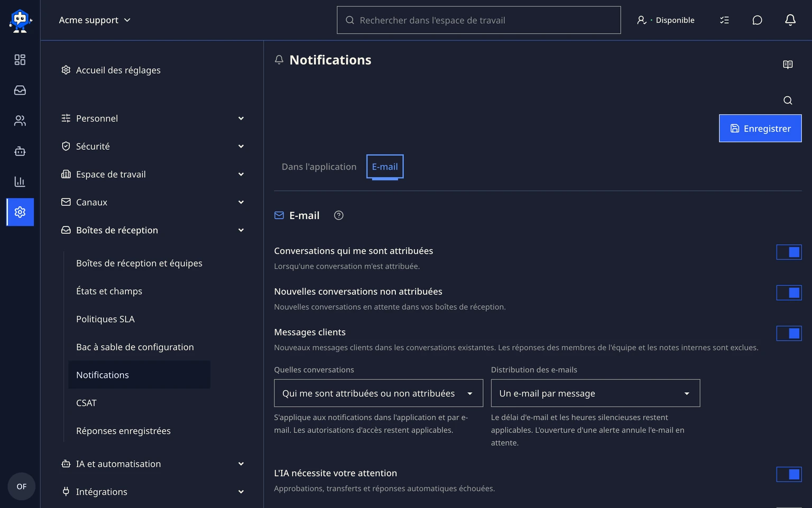Click the workspace search field
812x508 pixels.
[479, 20]
